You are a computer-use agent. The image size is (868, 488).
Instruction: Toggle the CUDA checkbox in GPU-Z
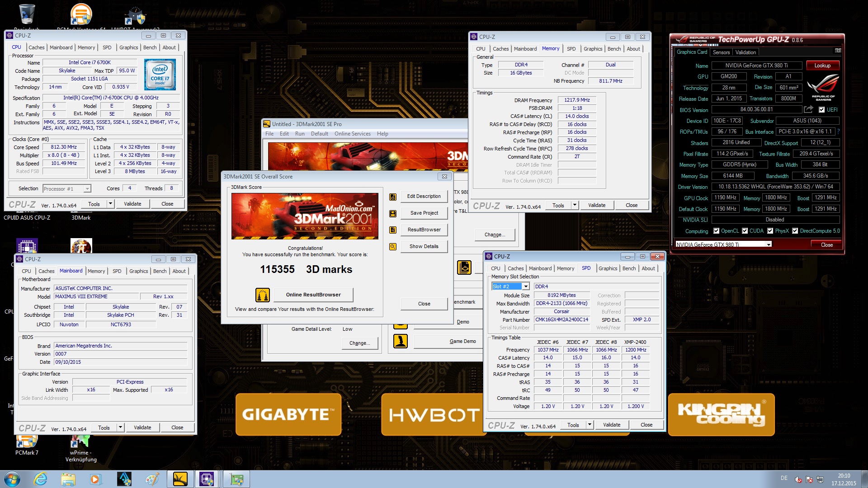745,231
